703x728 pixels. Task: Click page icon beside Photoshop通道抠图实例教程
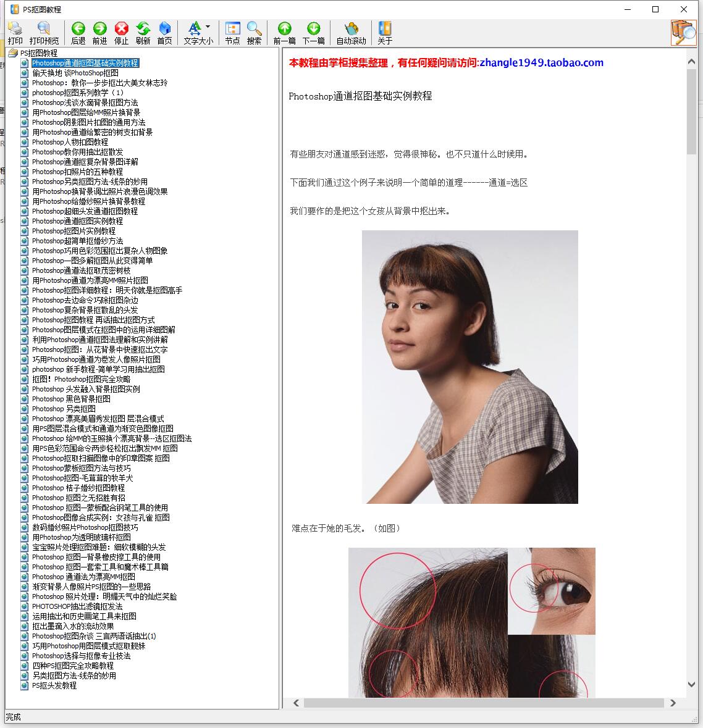25,221
